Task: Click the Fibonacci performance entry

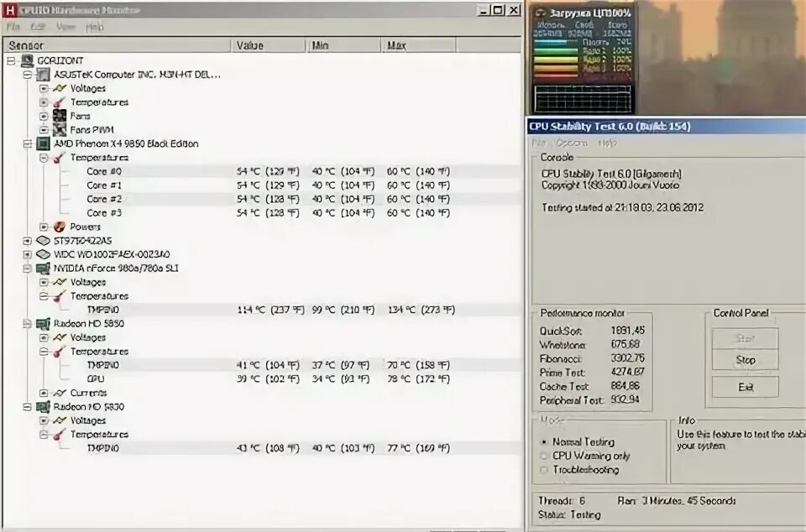Action: (592, 358)
